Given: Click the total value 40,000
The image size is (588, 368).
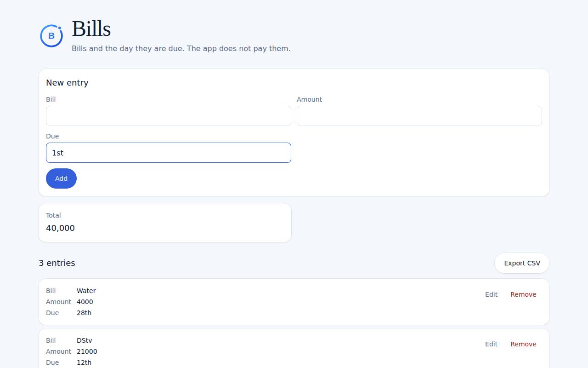Looking at the screenshot, I should [x=60, y=228].
